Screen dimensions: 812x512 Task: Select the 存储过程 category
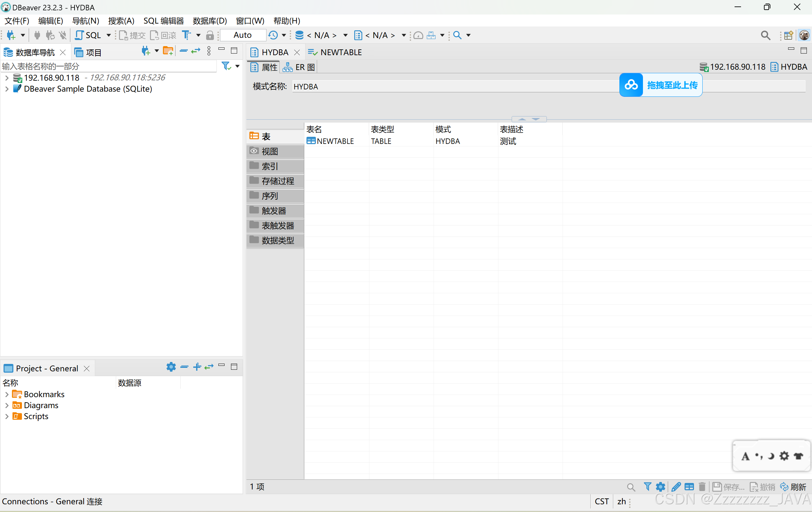click(x=275, y=181)
